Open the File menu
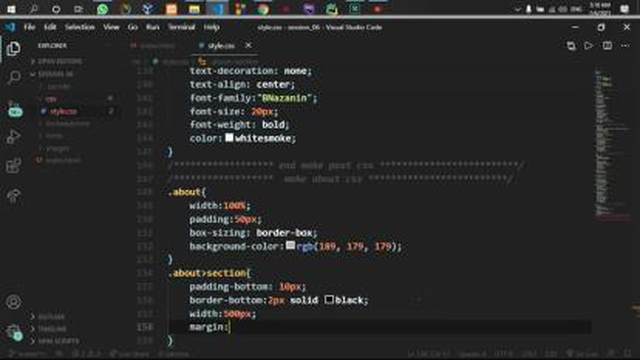Image resolution: width=640 pixels, height=360 pixels. tap(29, 27)
